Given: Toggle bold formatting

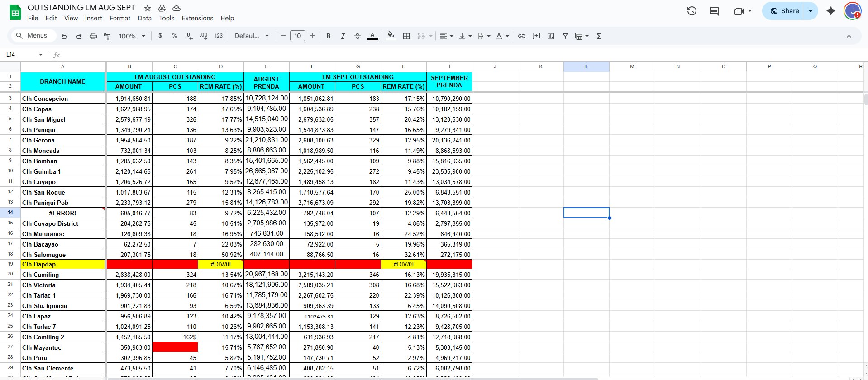Looking at the screenshot, I should (x=329, y=36).
